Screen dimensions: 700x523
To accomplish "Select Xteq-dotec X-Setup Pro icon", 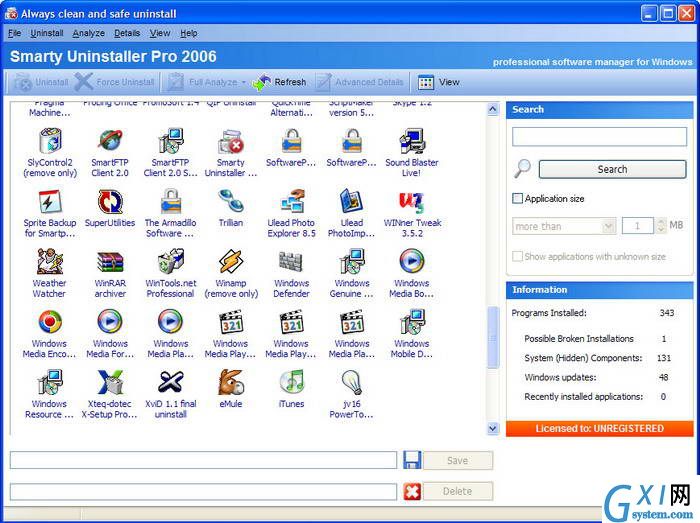I will click(x=110, y=382).
